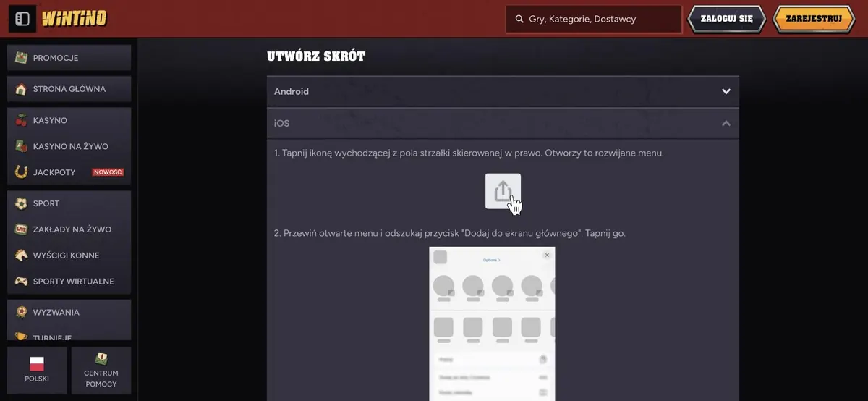868x401 pixels.
Task: Toggle the sidebar collapse icon
Action: tap(22, 19)
